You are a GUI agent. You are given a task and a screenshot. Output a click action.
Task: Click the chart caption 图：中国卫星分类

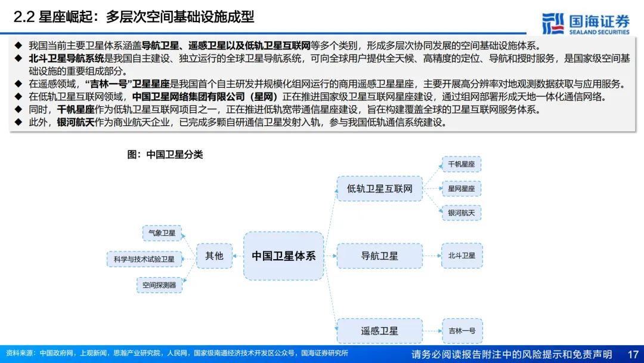(165, 155)
